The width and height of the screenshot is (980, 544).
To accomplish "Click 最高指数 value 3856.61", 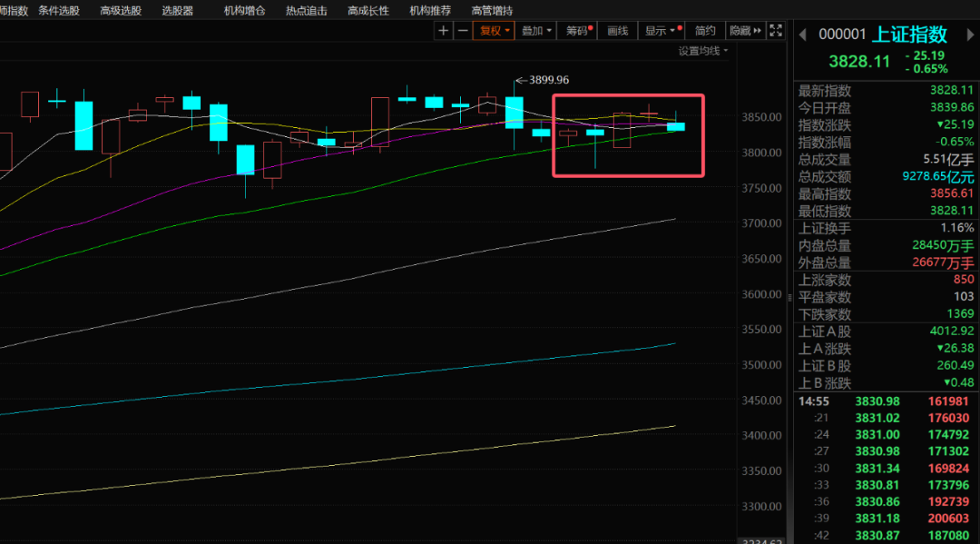I will [951, 193].
